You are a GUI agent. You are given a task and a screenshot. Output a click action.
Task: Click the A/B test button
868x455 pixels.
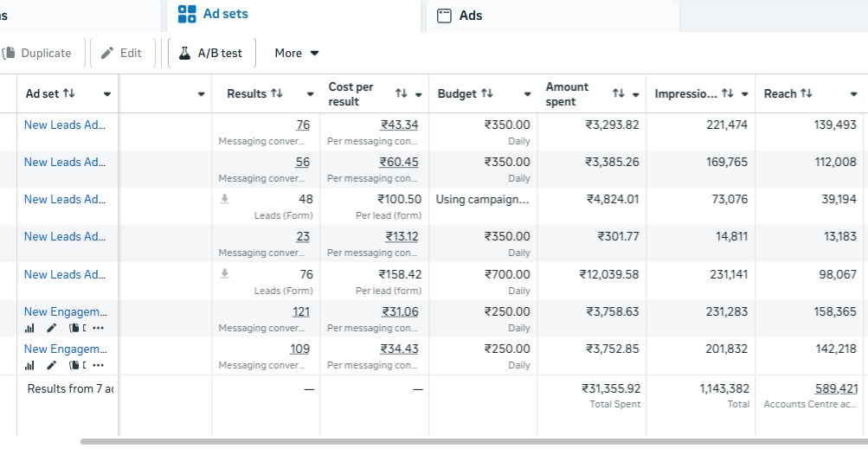click(x=211, y=53)
